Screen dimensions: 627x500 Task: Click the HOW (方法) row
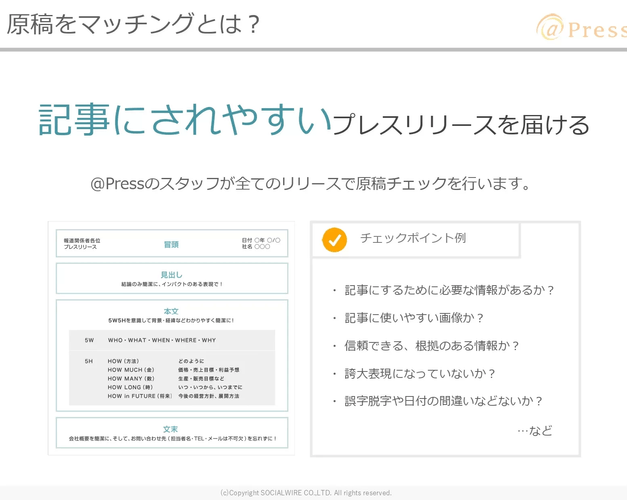coord(156,361)
